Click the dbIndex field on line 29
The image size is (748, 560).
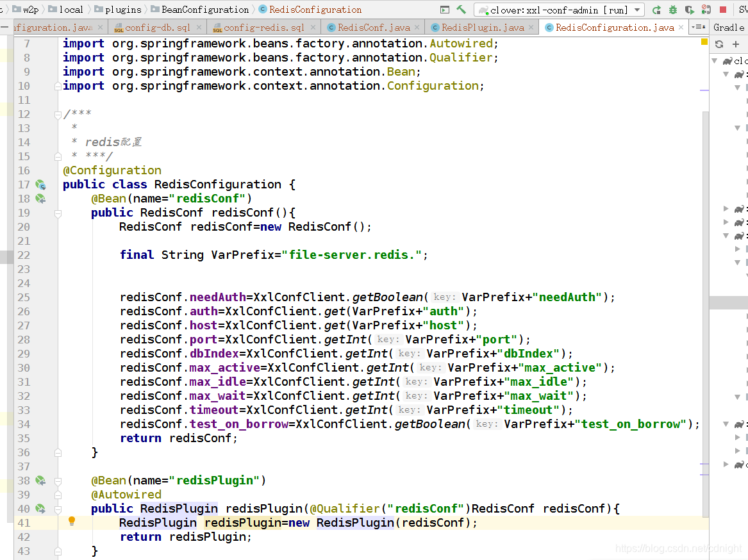tap(214, 354)
